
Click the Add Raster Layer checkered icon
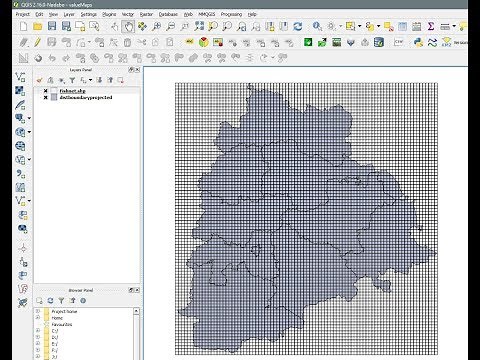point(20,91)
